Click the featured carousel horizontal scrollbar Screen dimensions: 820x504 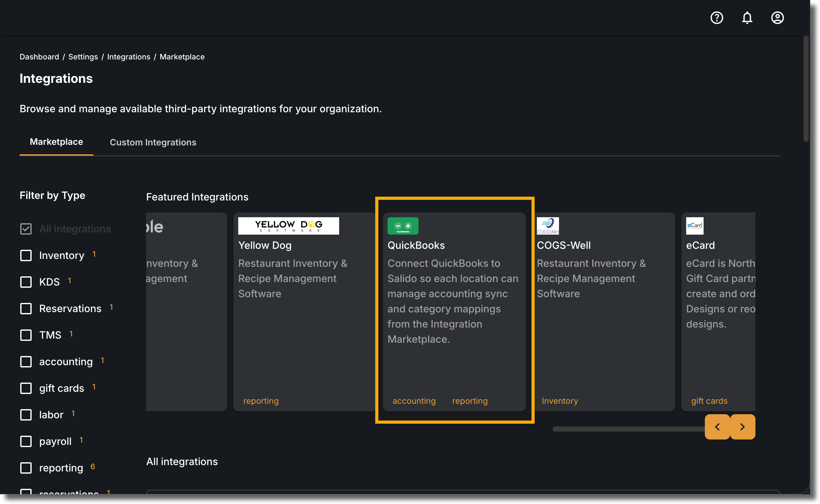[x=629, y=429]
